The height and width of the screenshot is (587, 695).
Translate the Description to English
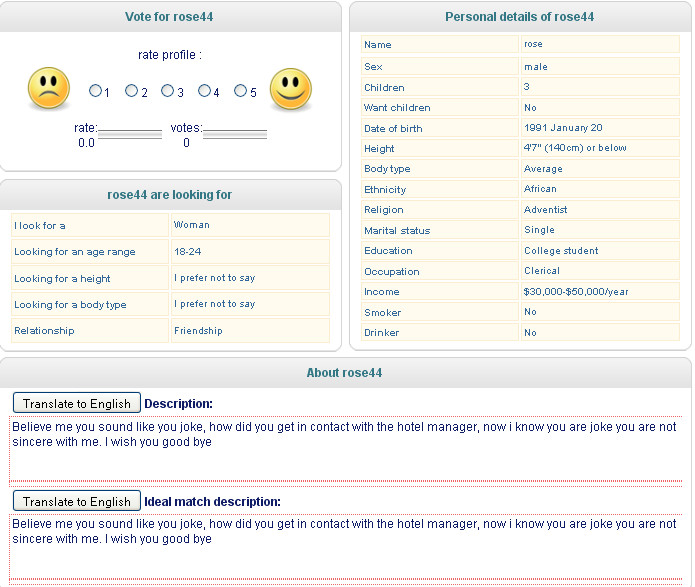77,403
